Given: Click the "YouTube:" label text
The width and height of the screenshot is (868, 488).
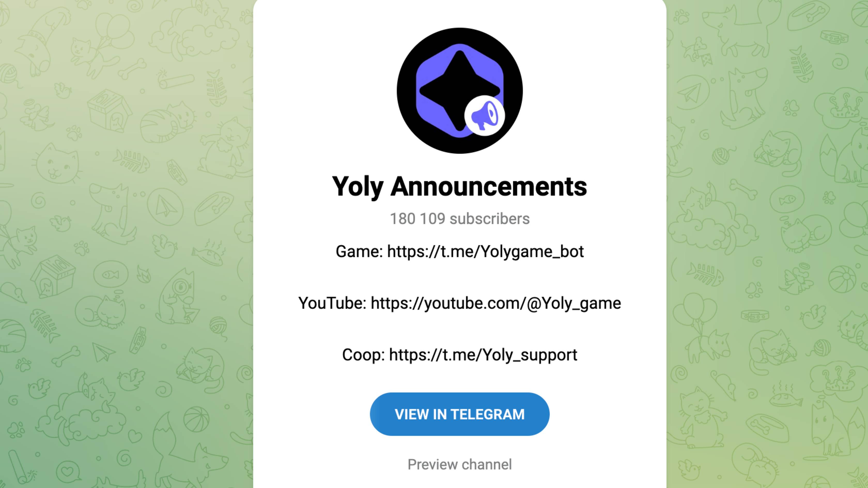Looking at the screenshot, I should [x=332, y=303].
